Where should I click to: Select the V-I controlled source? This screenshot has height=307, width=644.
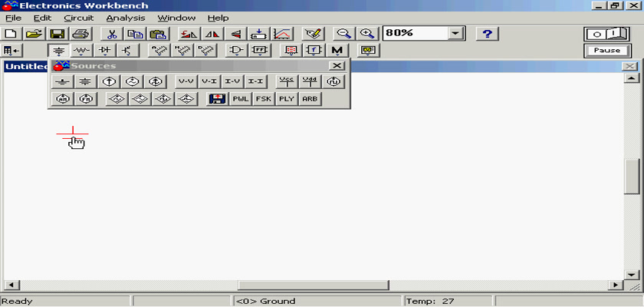(x=209, y=82)
